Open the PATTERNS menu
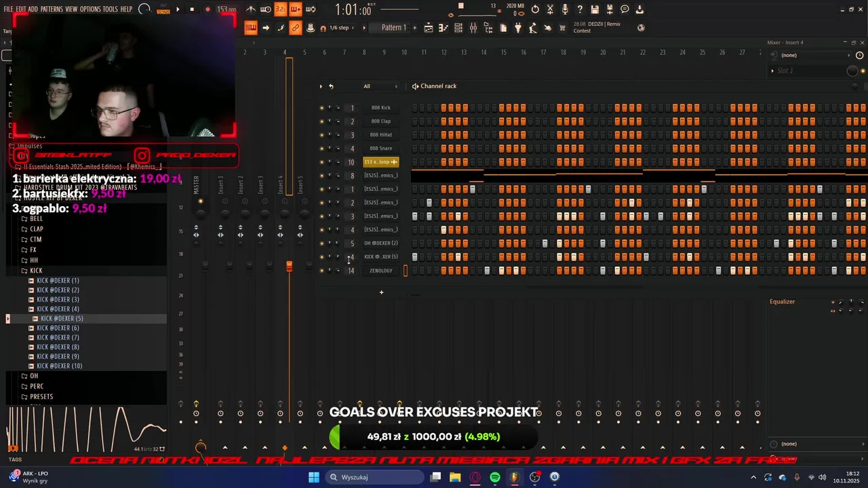The width and height of the screenshot is (868, 488). tap(52, 9)
